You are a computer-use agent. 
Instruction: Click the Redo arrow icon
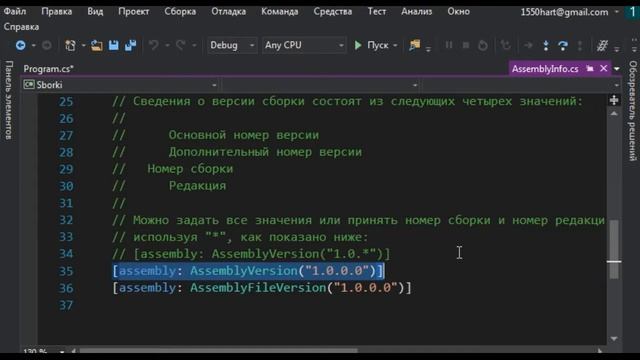click(180, 45)
